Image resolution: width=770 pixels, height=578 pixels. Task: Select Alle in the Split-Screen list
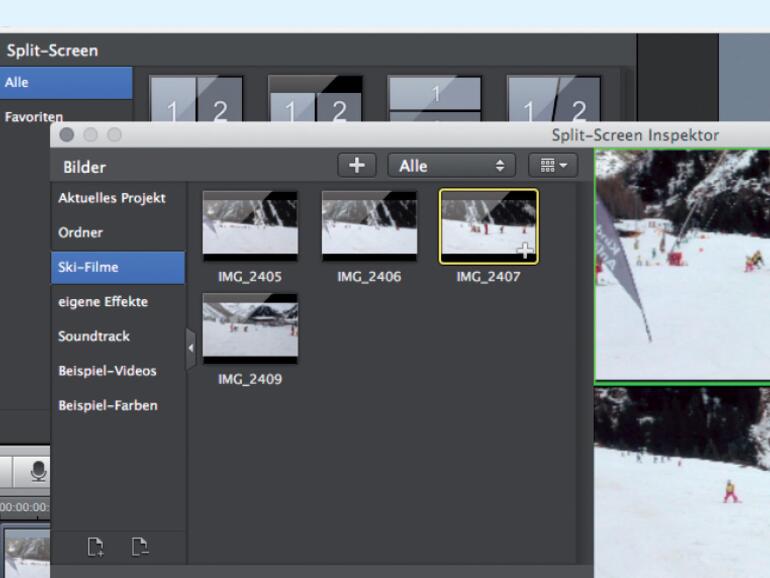click(66, 83)
